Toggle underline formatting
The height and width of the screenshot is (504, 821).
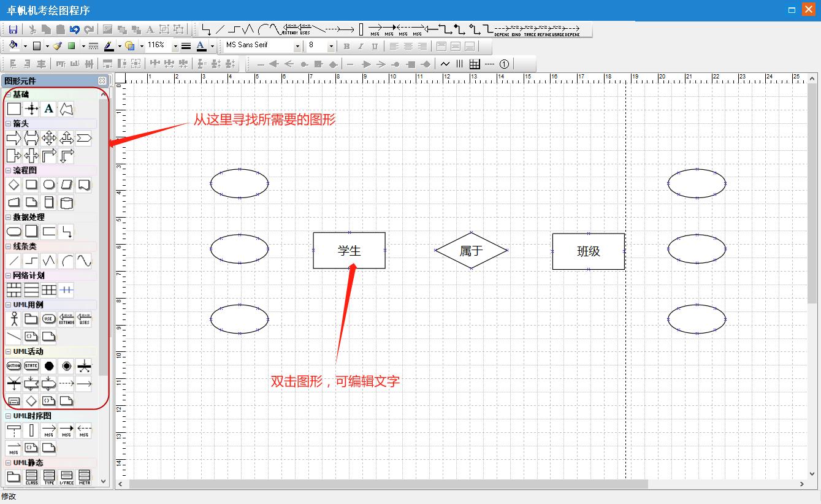coord(374,46)
